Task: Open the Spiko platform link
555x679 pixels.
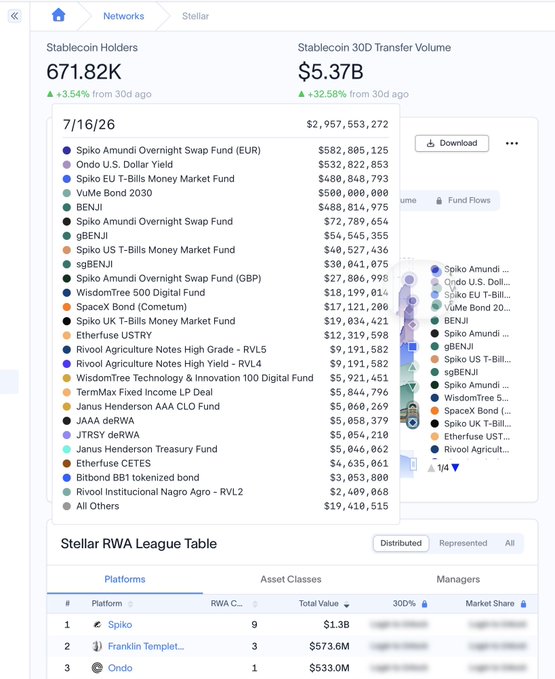Action: point(120,625)
